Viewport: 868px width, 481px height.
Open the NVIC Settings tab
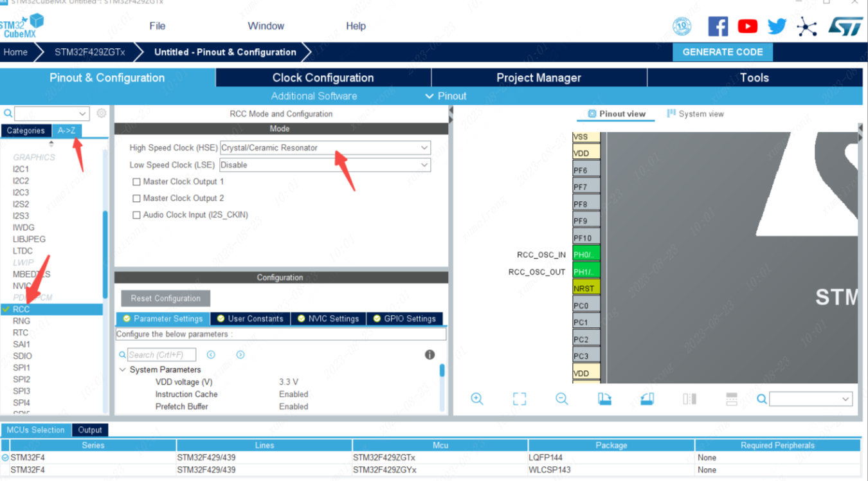pos(328,319)
